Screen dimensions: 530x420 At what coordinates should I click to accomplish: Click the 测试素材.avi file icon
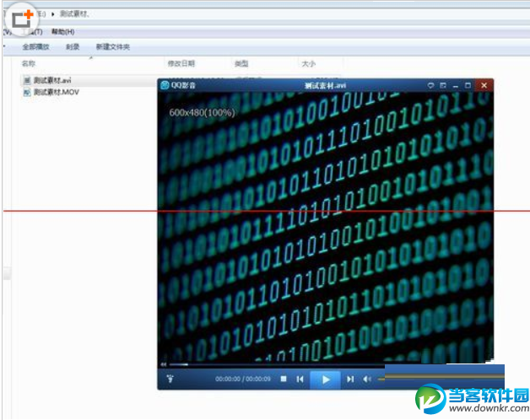(x=27, y=80)
